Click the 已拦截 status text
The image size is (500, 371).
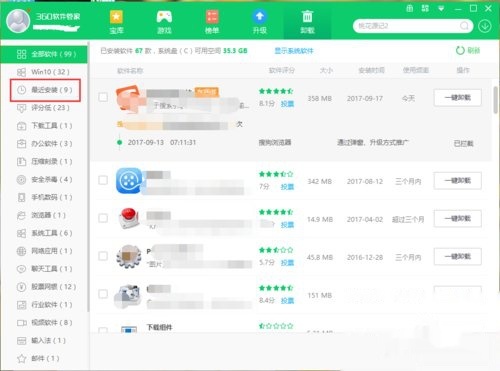tap(463, 144)
